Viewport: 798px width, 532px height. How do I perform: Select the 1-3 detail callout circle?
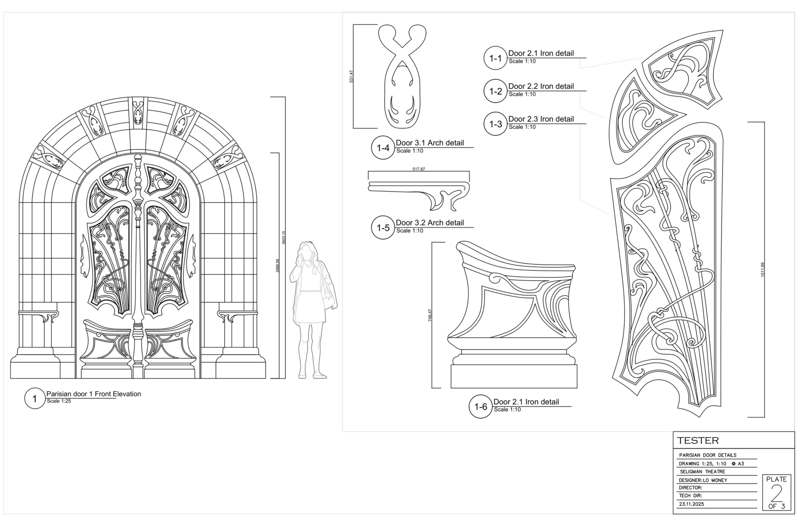pyautogui.click(x=495, y=124)
